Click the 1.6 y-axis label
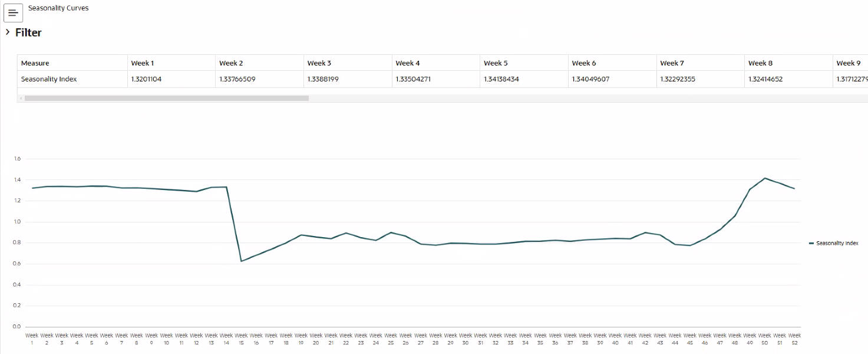The image size is (868, 354). click(x=16, y=158)
